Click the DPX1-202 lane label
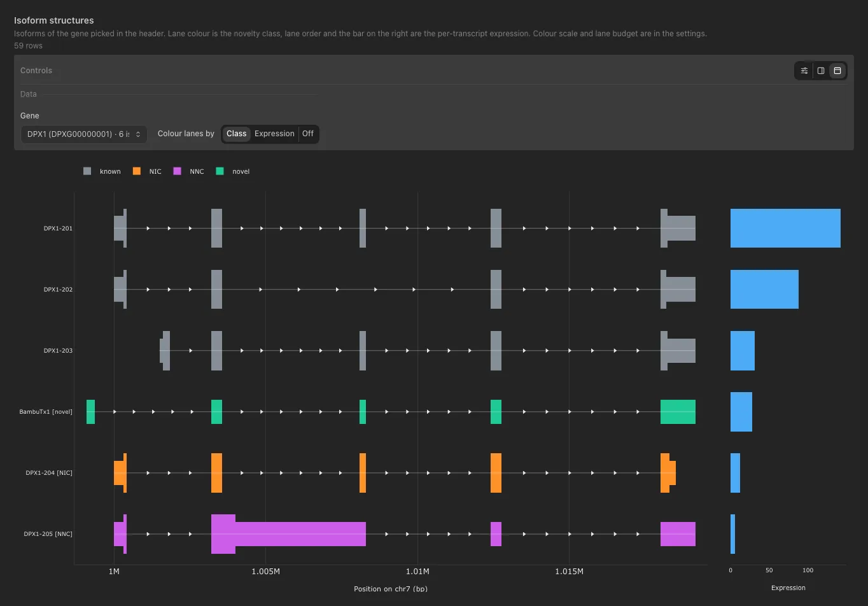Image resolution: width=868 pixels, height=606 pixels. point(58,290)
